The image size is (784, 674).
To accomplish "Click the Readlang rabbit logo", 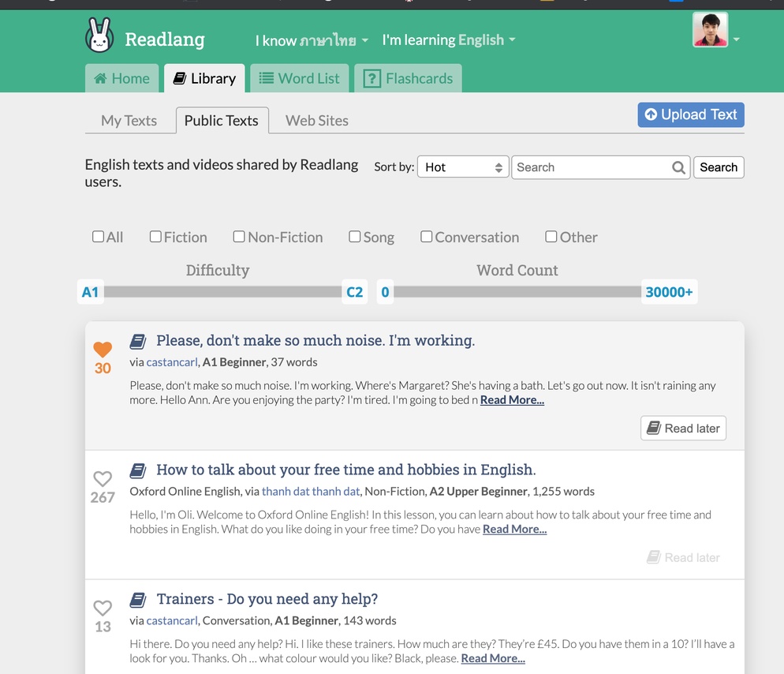I will [x=99, y=35].
